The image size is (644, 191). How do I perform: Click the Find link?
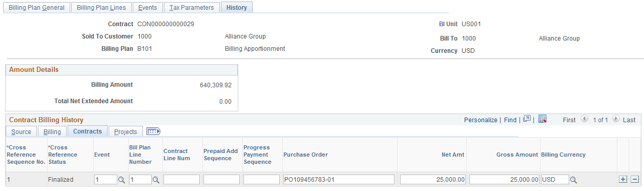tap(510, 120)
